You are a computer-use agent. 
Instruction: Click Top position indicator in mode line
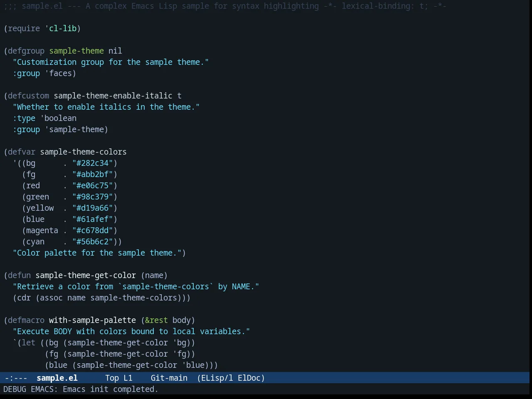tap(112, 378)
